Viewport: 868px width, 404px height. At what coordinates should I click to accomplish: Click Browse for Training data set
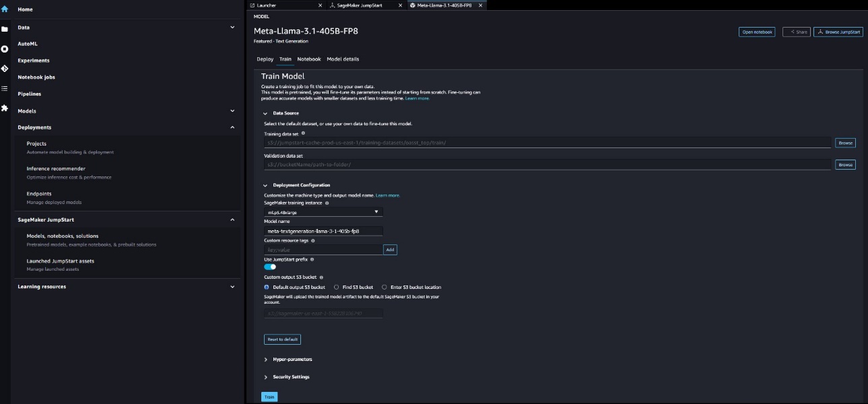point(845,143)
